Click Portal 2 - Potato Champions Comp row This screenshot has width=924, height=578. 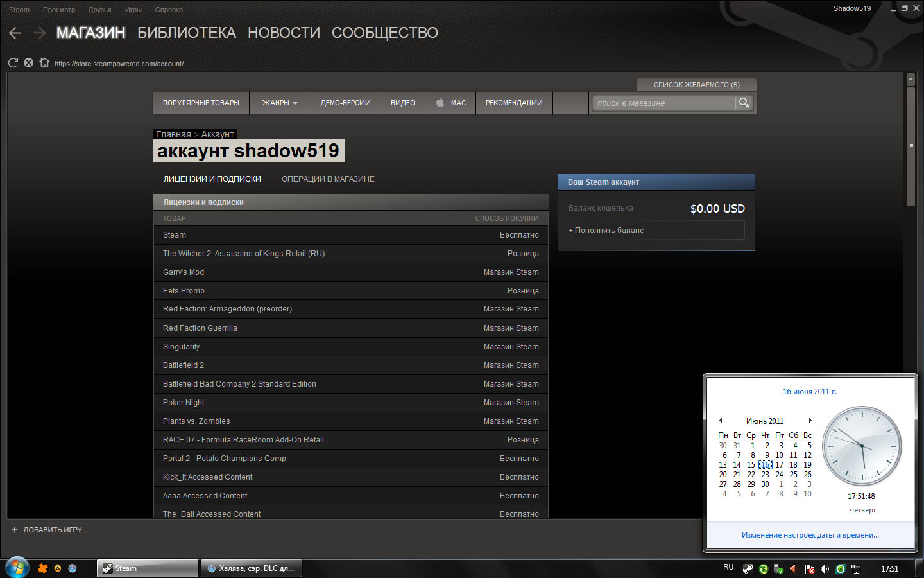point(351,459)
